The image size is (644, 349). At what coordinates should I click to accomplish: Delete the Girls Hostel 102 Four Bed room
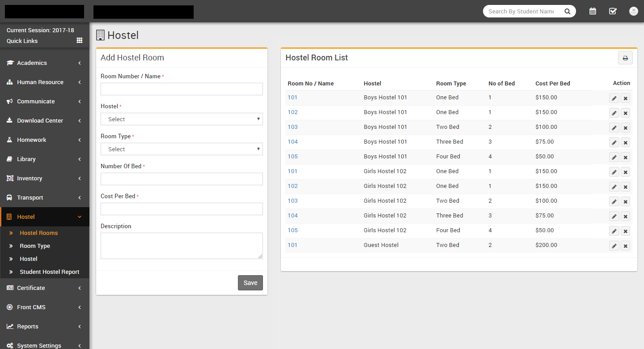pos(625,231)
